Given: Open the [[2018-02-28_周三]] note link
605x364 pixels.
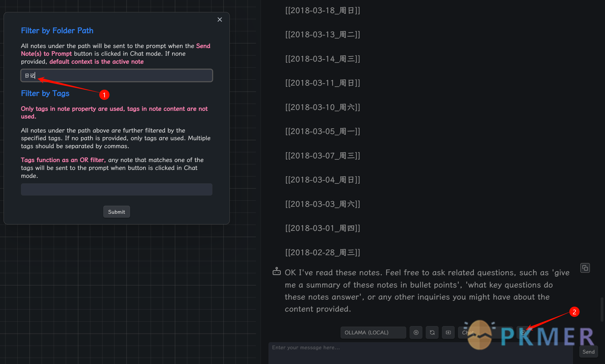Looking at the screenshot, I should pyautogui.click(x=323, y=253).
